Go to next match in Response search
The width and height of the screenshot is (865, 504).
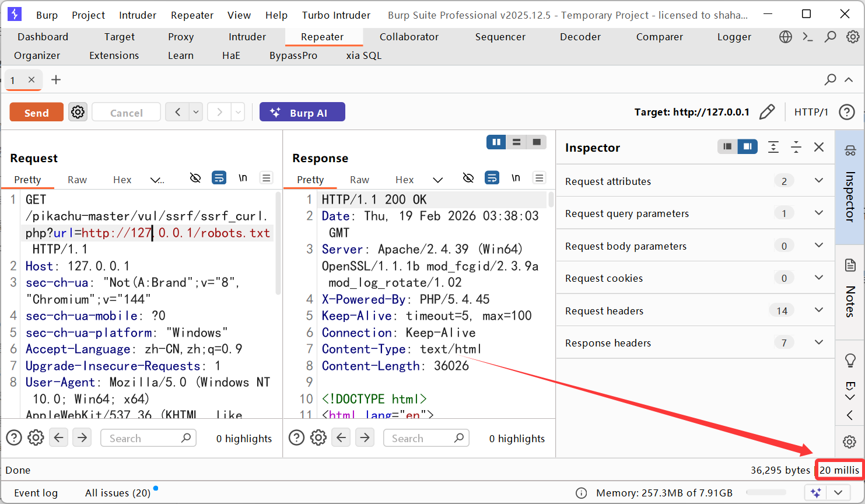(x=365, y=437)
